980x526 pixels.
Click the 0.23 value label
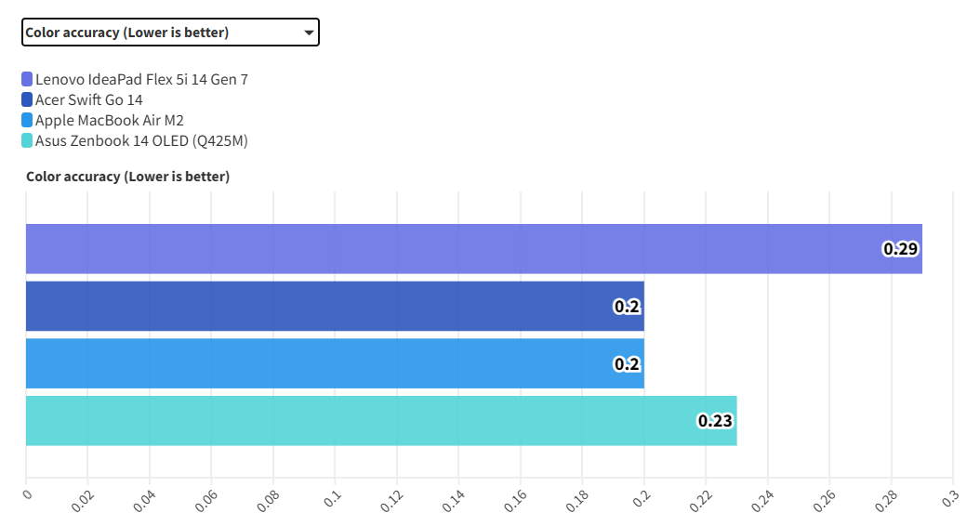[x=715, y=421]
